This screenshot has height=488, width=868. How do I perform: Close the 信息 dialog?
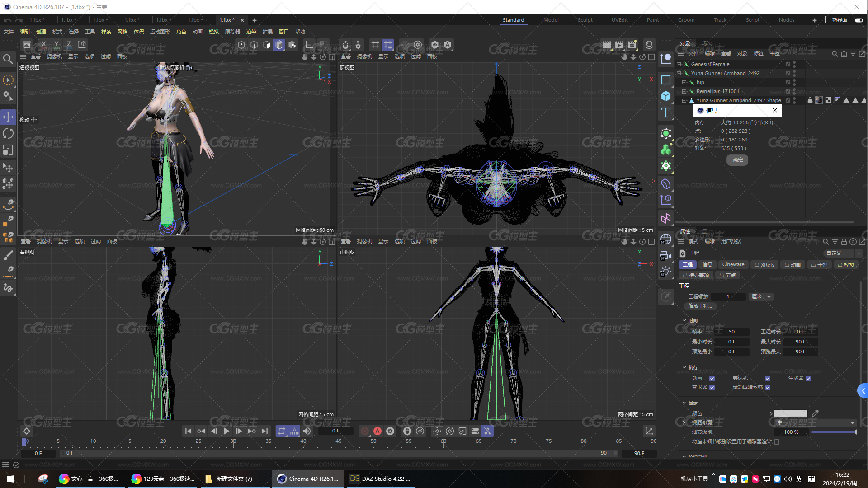[x=775, y=111]
